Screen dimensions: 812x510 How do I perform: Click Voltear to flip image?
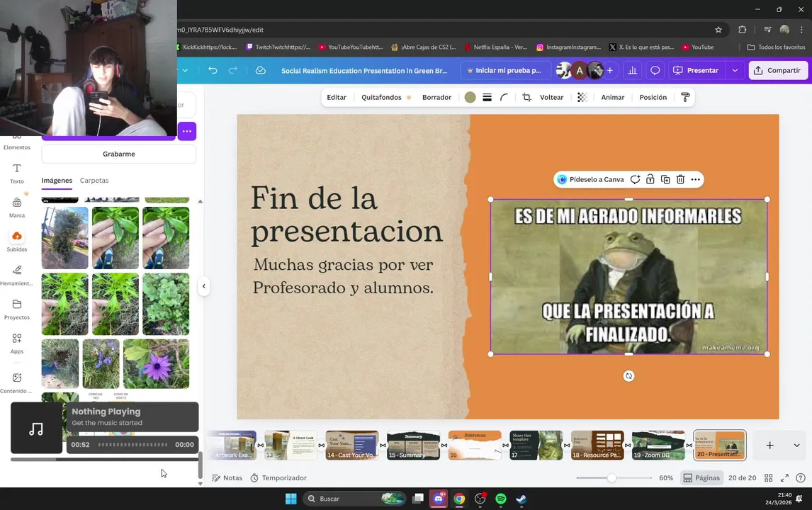[x=551, y=97]
